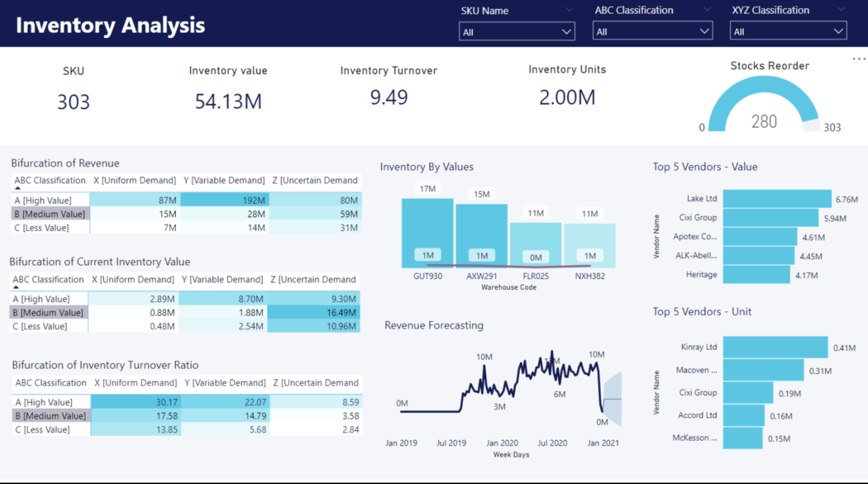Select the 13.85 turnover ratio cell
The image size is (868, 484).
(x=136, y=429)
